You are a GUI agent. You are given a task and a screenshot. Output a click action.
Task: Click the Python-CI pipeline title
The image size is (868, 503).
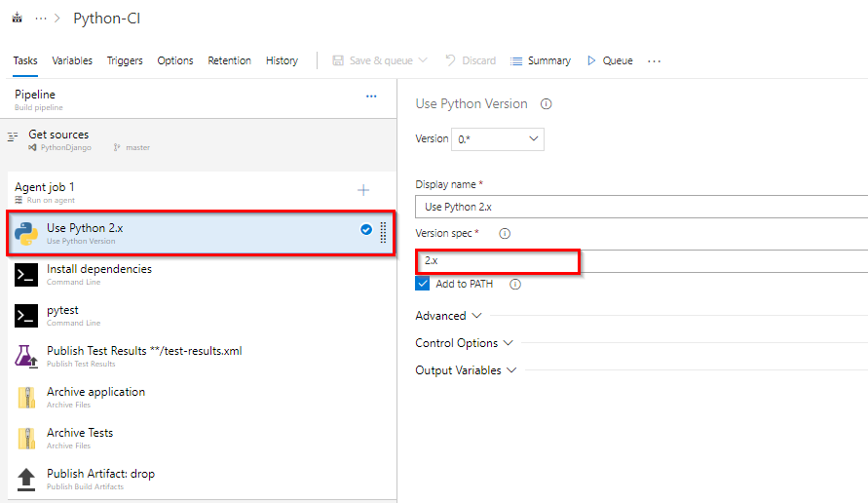107,19
